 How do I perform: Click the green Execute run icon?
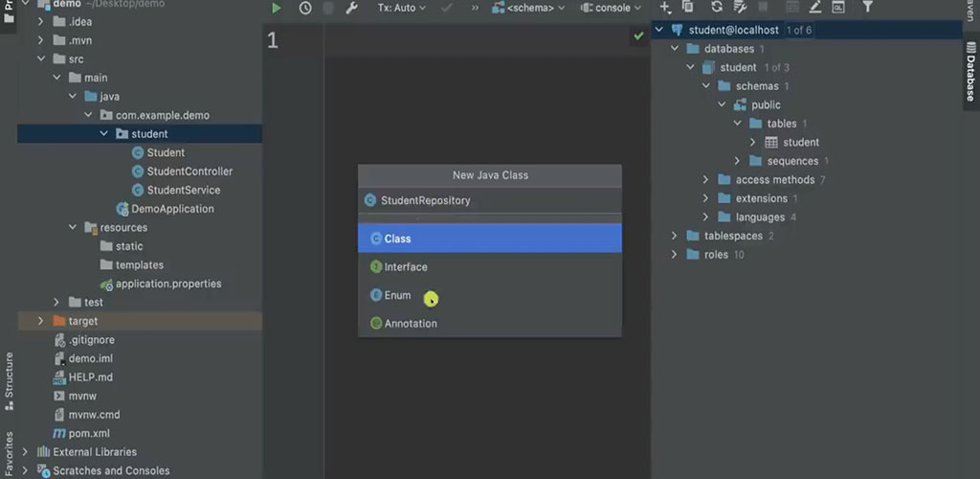click(276, 8)
